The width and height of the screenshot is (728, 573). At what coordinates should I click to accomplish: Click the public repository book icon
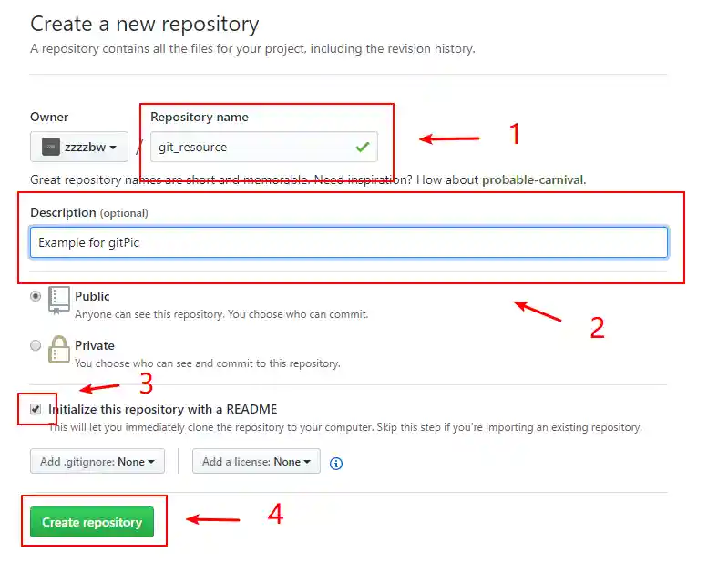59,301
